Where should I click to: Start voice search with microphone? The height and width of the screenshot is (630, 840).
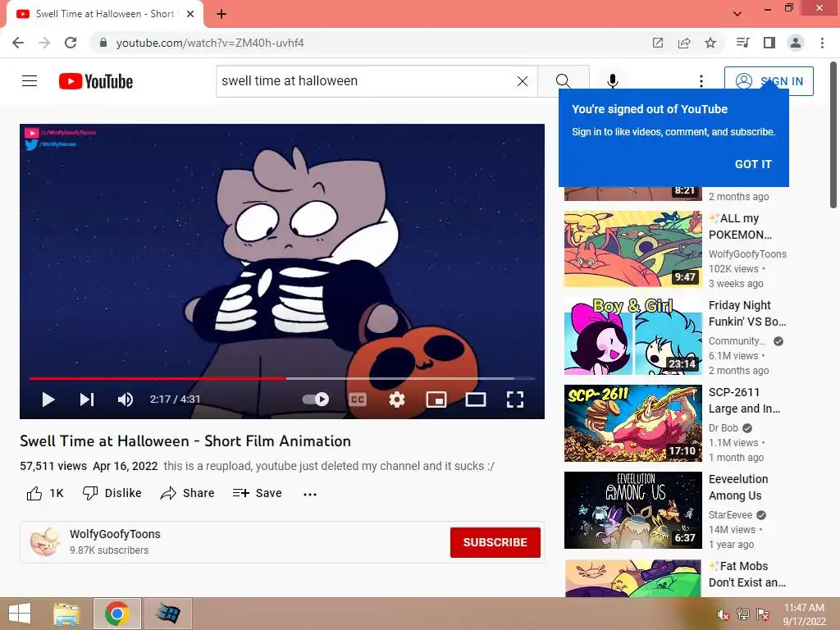pyautogui.click(x=612, y=81)
